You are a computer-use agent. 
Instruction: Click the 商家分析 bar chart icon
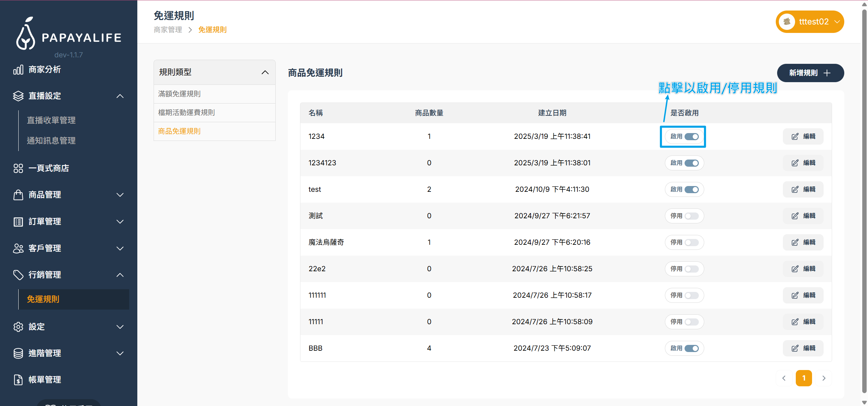(x=18, y=69)
